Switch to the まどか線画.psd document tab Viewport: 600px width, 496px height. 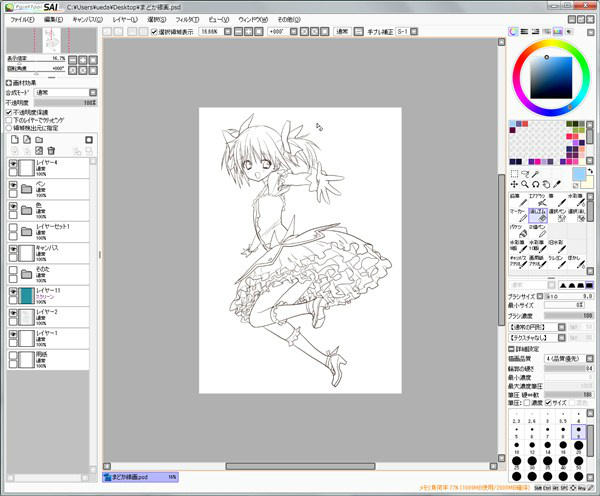(140, 477)
